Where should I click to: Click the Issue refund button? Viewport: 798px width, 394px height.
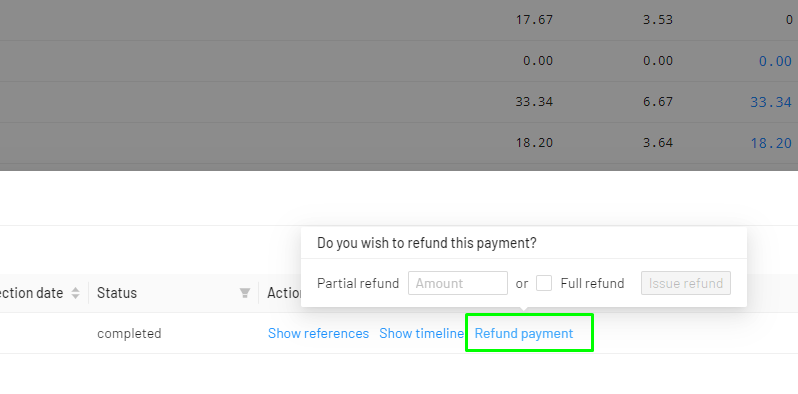(x=686, y=283)
